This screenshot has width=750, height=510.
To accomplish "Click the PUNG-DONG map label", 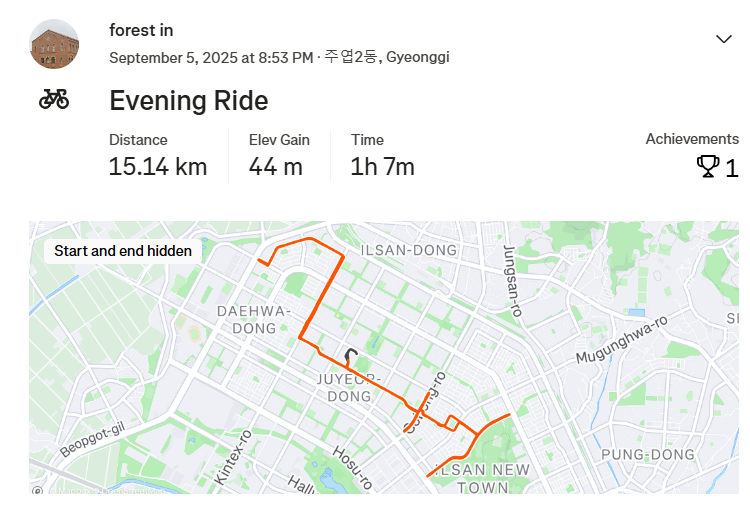I will [647, 455].
